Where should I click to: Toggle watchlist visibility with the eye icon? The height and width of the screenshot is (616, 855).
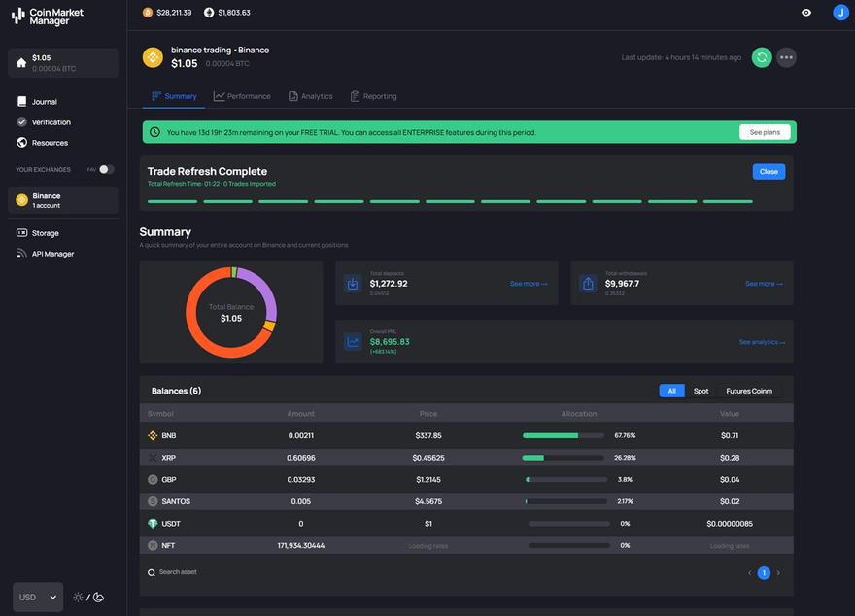tap(806, 13)
